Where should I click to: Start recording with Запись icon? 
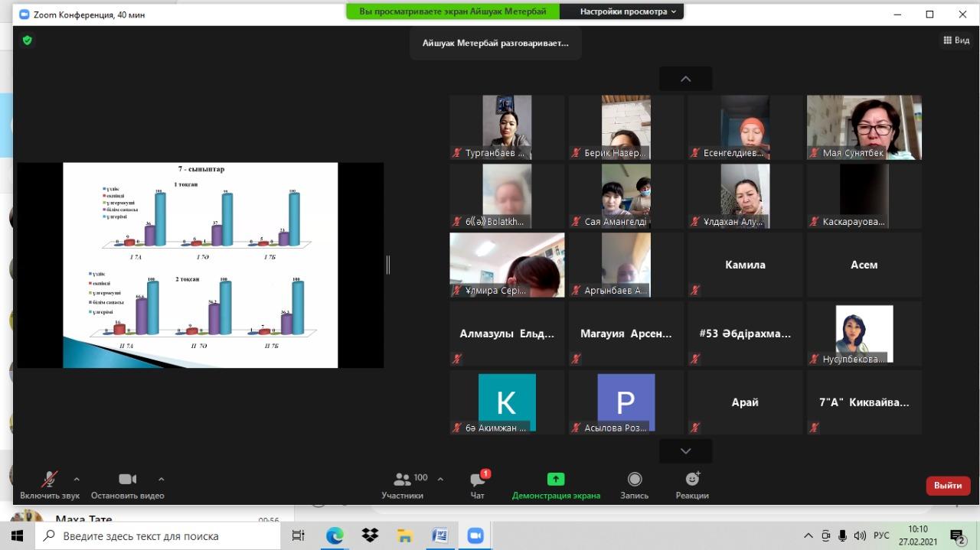coord(634,479)
